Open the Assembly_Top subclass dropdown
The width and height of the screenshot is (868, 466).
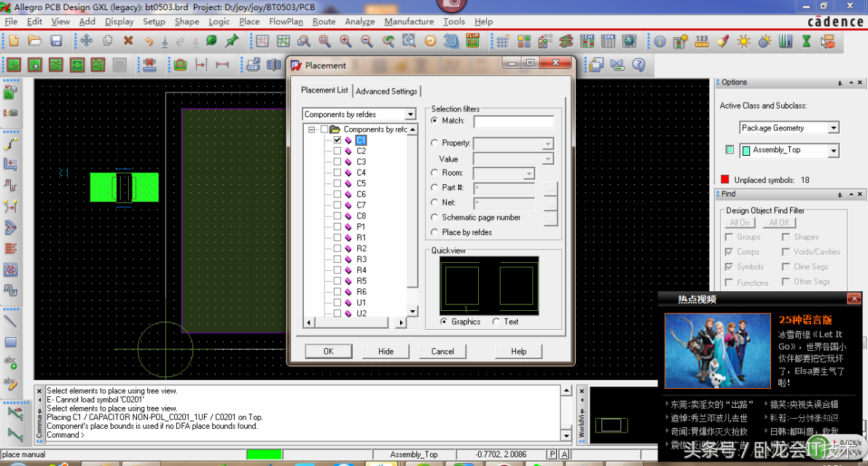833,151
